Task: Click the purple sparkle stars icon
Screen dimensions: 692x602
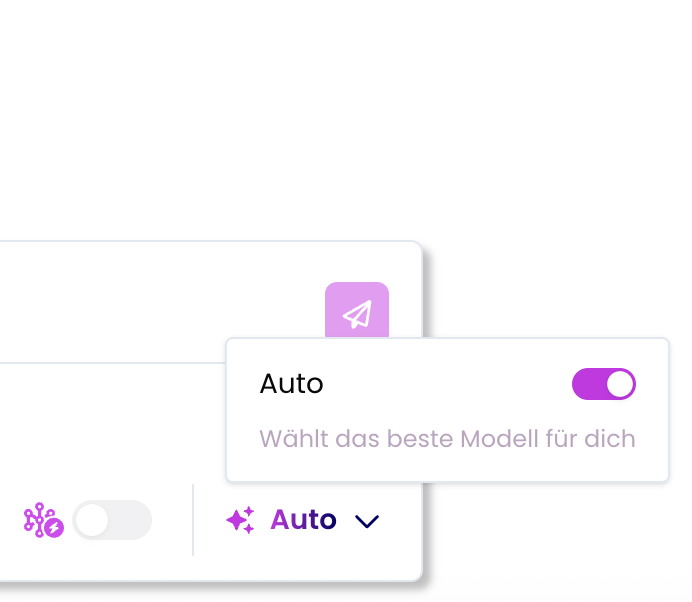Action: click(x=241, y=520)
